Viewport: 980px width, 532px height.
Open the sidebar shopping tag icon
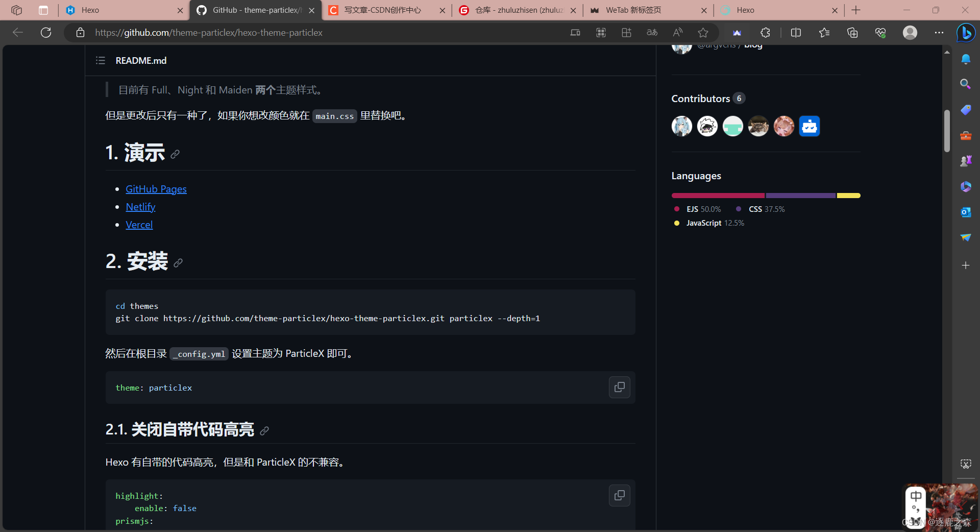coord(966,110)
